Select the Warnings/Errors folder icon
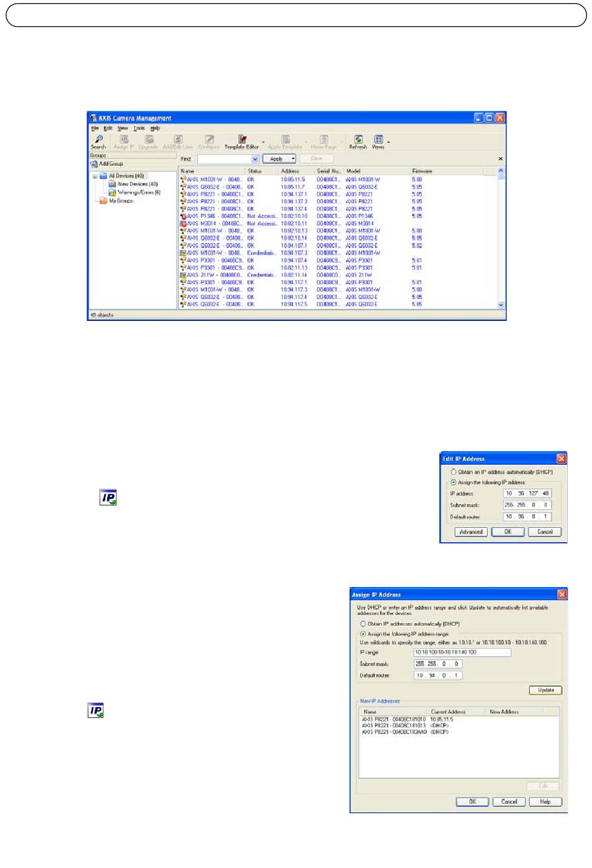The width and height of the screenshot is (592, 868). 112,193
